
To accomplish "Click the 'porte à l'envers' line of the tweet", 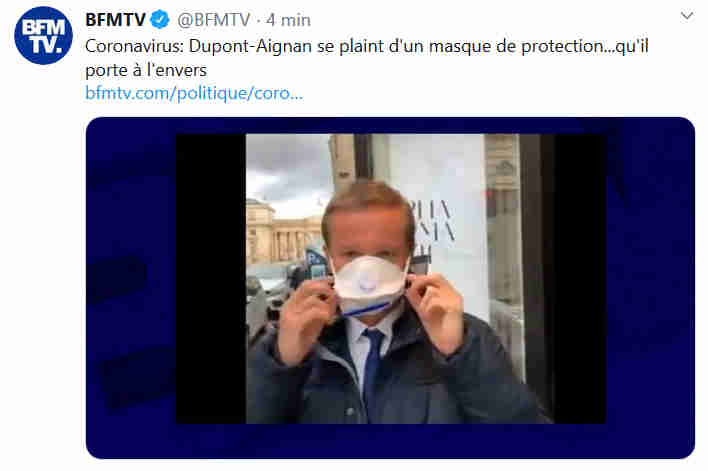I will 146,70.
